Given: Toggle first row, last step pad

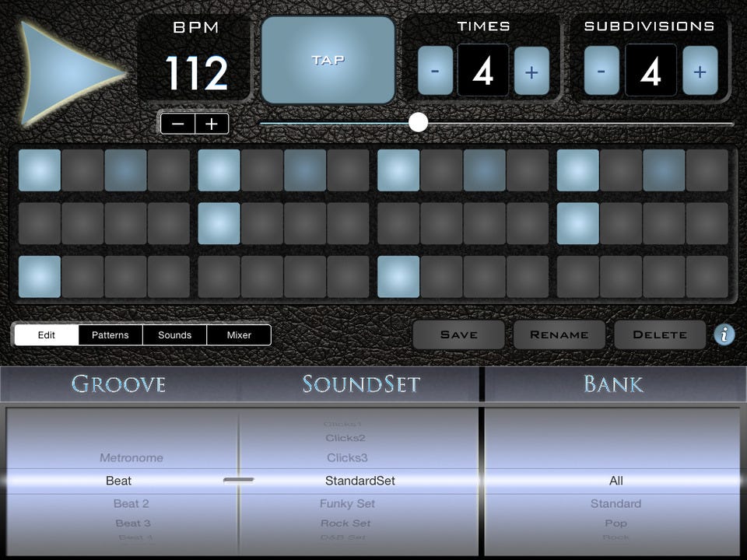Looking at the screenshot, I should 707,170.
